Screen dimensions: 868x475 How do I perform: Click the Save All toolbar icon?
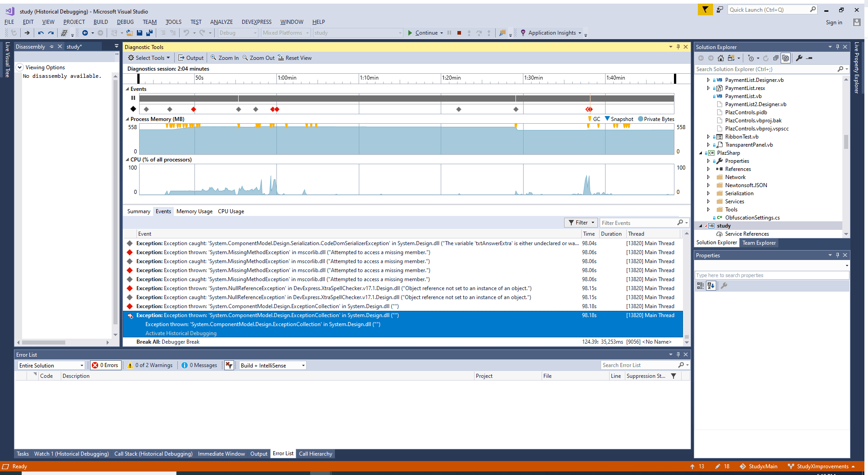[x=149, y=32]
